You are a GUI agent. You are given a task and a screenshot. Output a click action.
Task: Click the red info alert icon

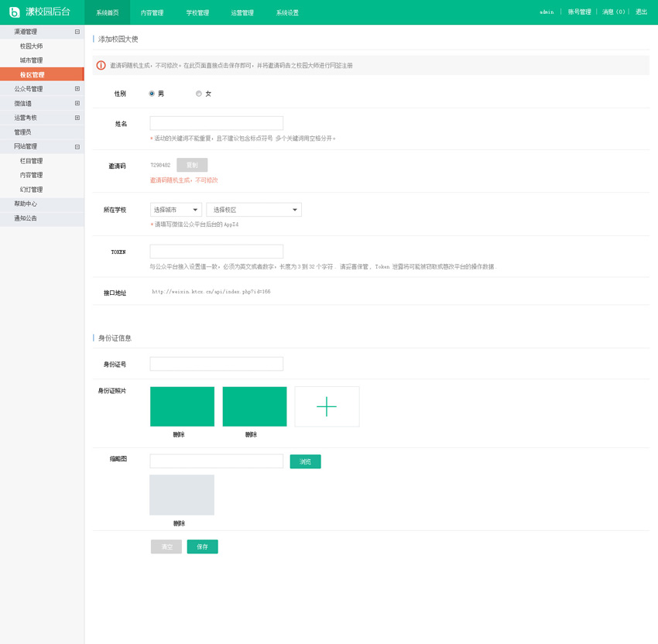point(101,66)
